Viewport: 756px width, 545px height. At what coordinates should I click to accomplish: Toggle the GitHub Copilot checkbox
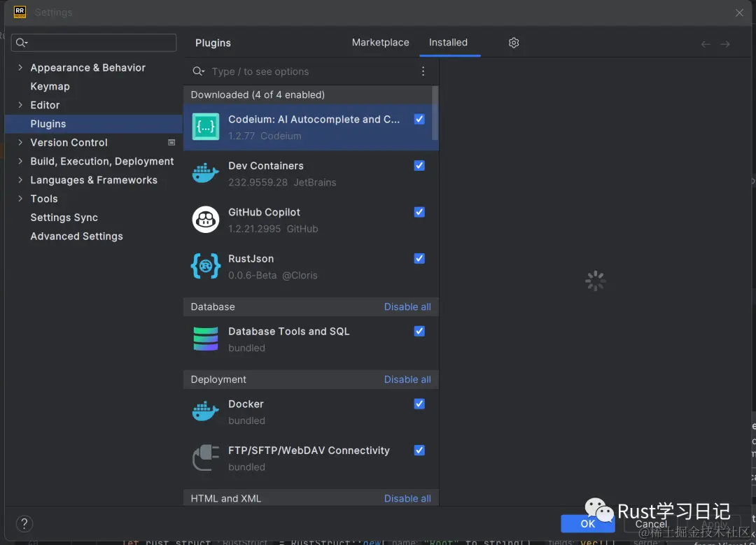(419, 212)
